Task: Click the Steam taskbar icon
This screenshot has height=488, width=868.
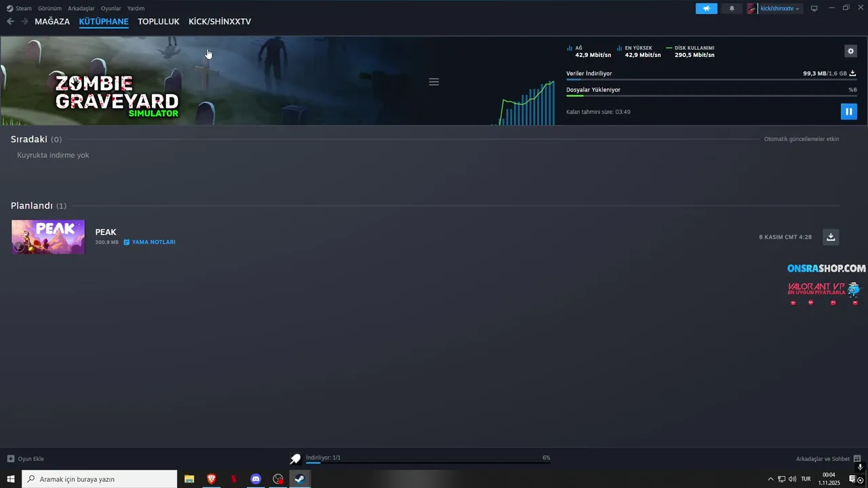Action: tap(300, 479)
